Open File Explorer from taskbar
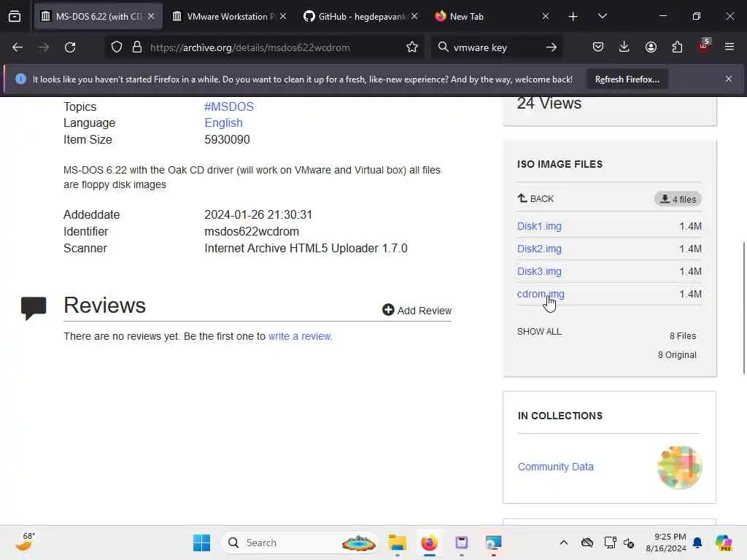This screenshot has width=747, height=560. 398,542
